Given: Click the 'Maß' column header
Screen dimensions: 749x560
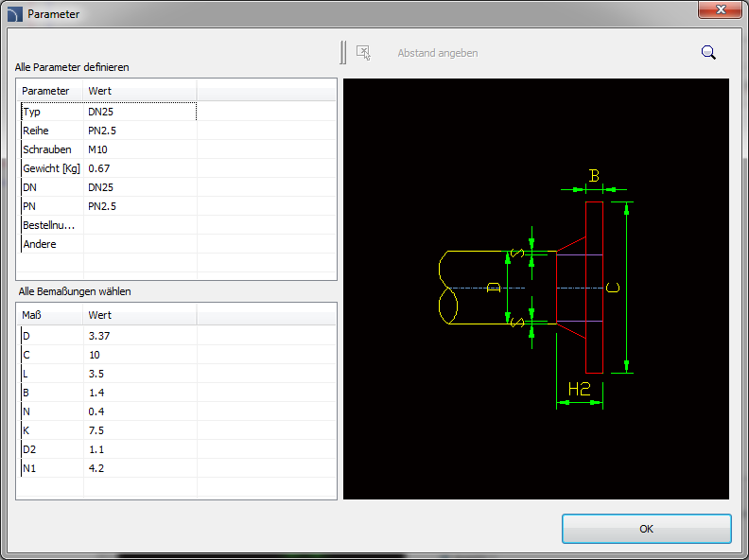Looking at the screenshot, I should pyautogui.click(x=49, y=315).
